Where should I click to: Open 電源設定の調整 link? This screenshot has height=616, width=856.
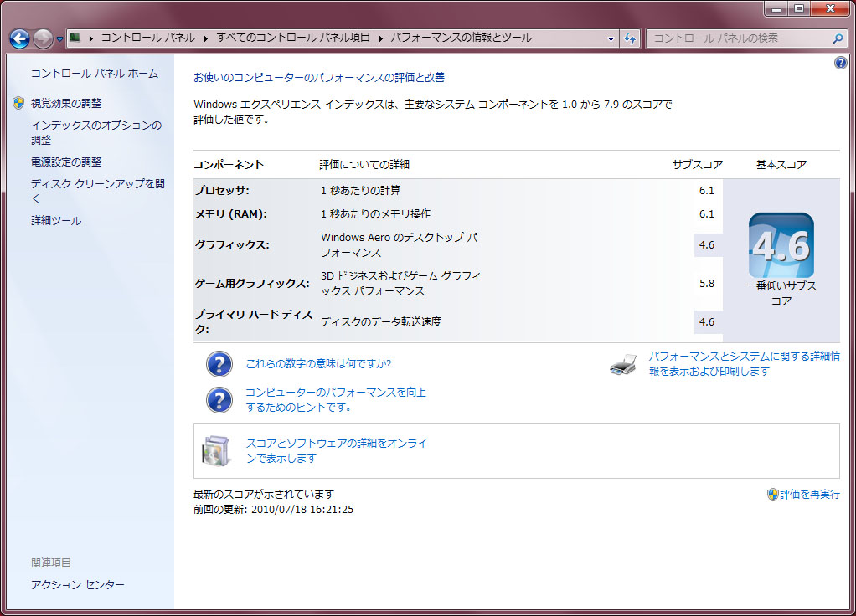pos(66,162)
